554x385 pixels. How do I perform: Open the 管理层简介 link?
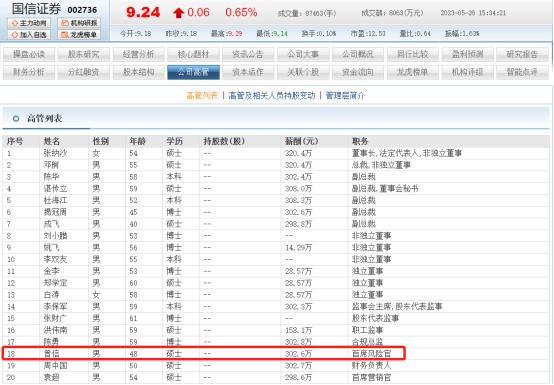coord(345,95)
